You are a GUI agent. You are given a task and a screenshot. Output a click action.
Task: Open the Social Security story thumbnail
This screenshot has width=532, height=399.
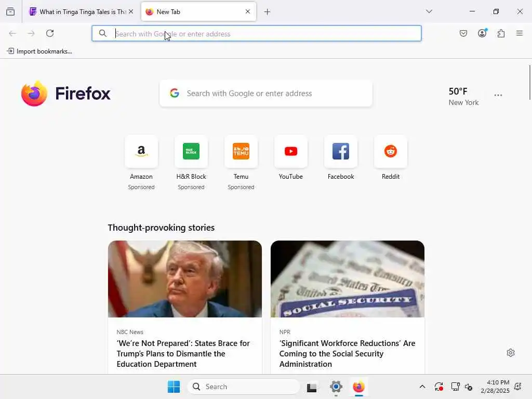pos(348,279)
